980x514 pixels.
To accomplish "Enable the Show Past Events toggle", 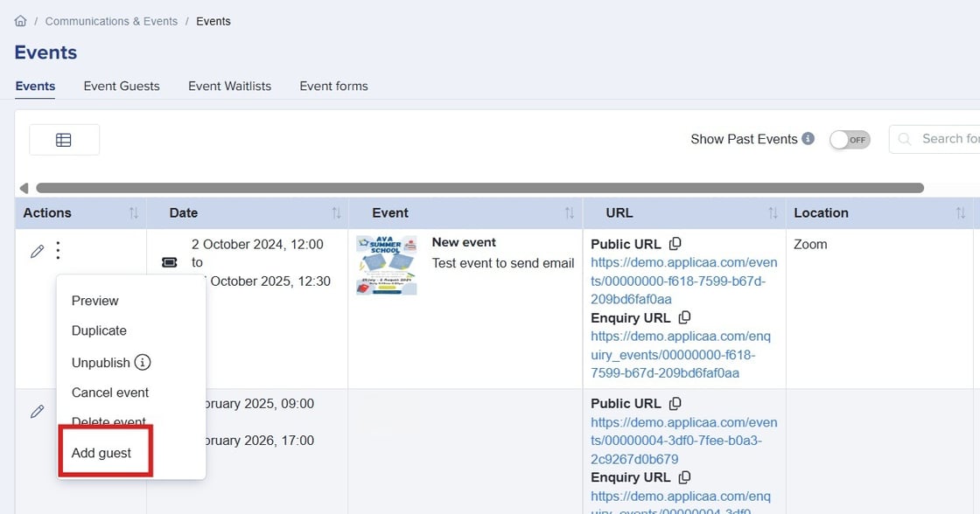I will click(x=849, y=139).
